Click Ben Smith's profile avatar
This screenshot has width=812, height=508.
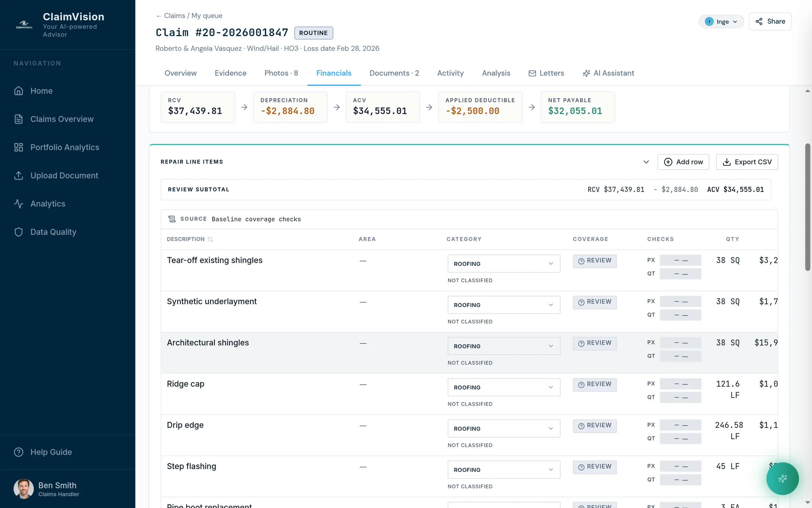(24, 489)
